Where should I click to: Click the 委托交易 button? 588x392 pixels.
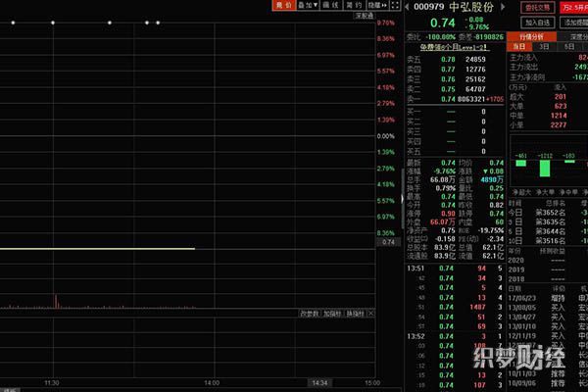pyautogui.click(x=536, y=7)
